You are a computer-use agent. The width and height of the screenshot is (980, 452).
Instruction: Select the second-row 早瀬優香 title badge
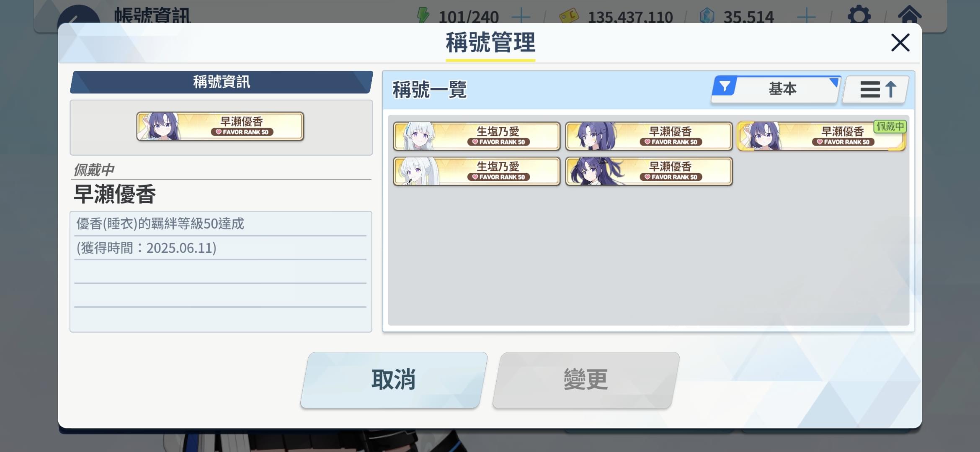coord(649,171)
